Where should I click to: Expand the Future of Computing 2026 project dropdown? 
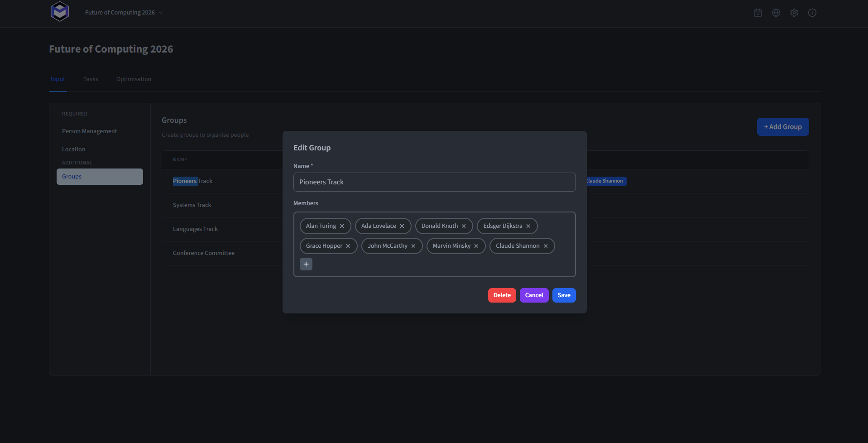tap(124, 13)
